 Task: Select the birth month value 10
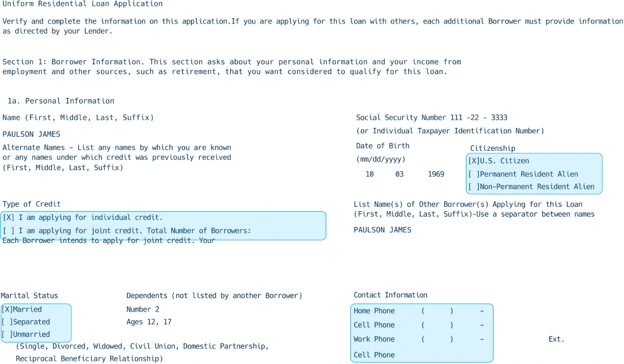click(x=370, y=174)
